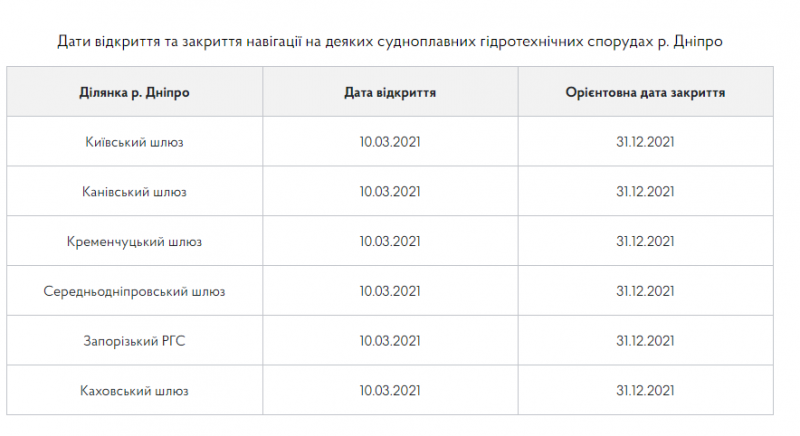
Task: Select the 'Каховський шлюз' row label
Action: click(x=134, y=391)
